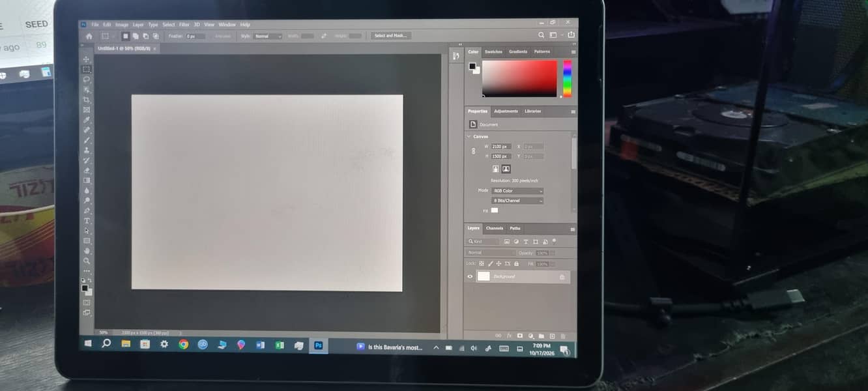Open the Edit Toolbar three-dots menu
Viewport: 868px width, 391px height.
(86, 270)
